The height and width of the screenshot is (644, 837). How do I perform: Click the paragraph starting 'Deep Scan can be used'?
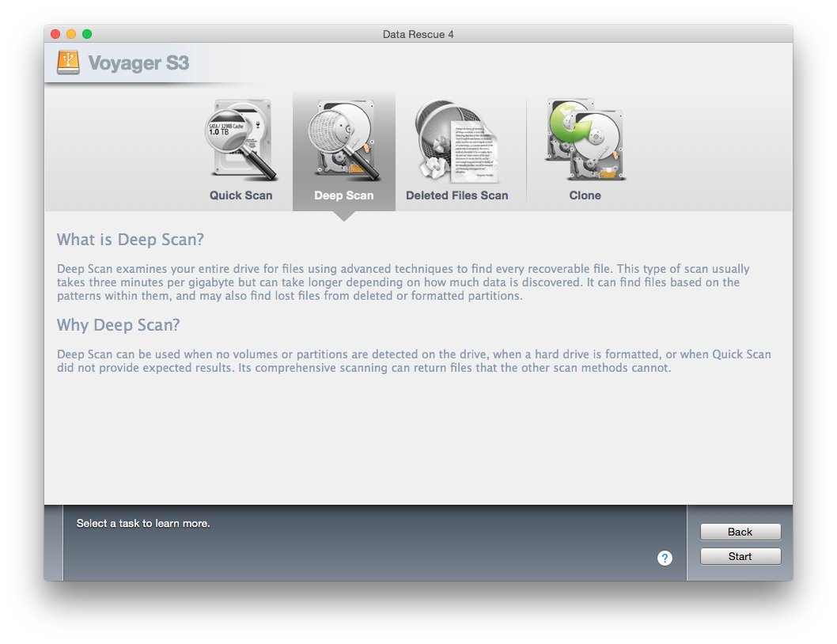[x=414, y=361]
